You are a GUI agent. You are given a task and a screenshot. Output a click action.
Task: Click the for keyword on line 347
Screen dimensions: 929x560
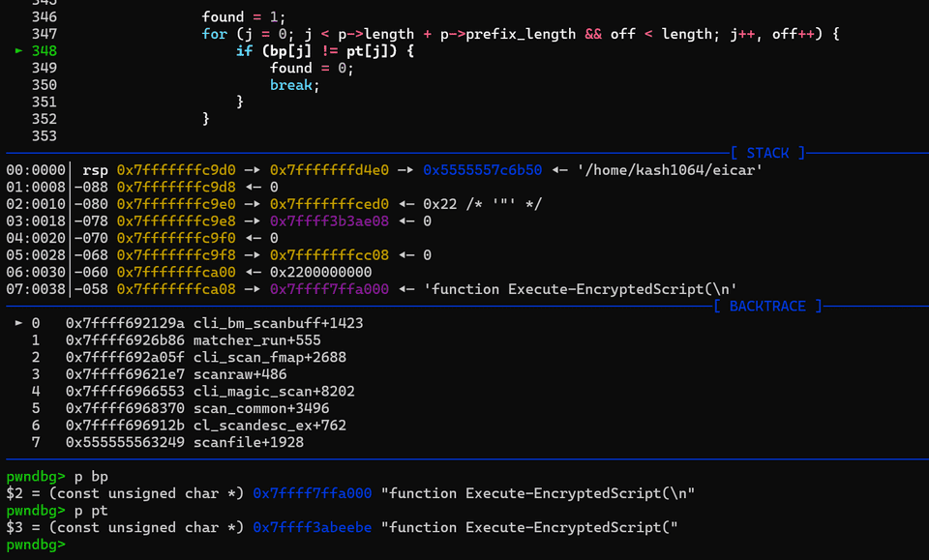(x=213, y=33)
